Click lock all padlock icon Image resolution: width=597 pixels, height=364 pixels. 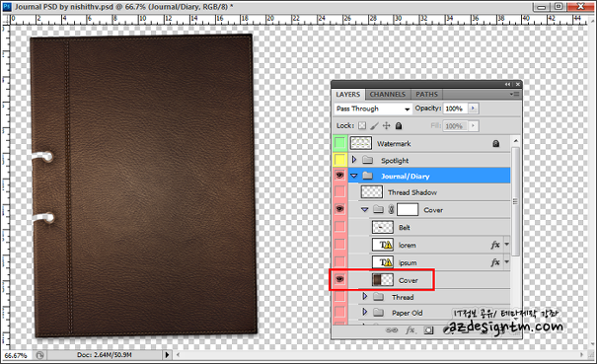[x=399, y=125]
